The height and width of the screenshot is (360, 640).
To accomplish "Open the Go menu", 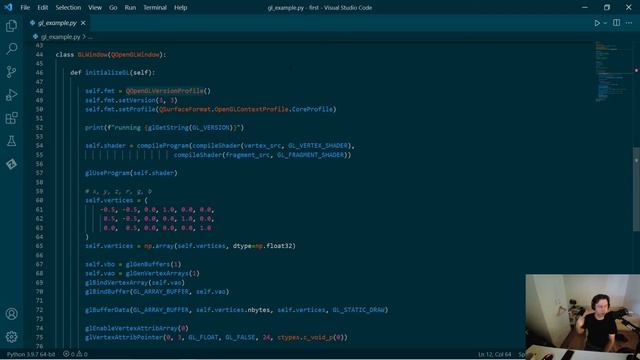I will point(113,7).
